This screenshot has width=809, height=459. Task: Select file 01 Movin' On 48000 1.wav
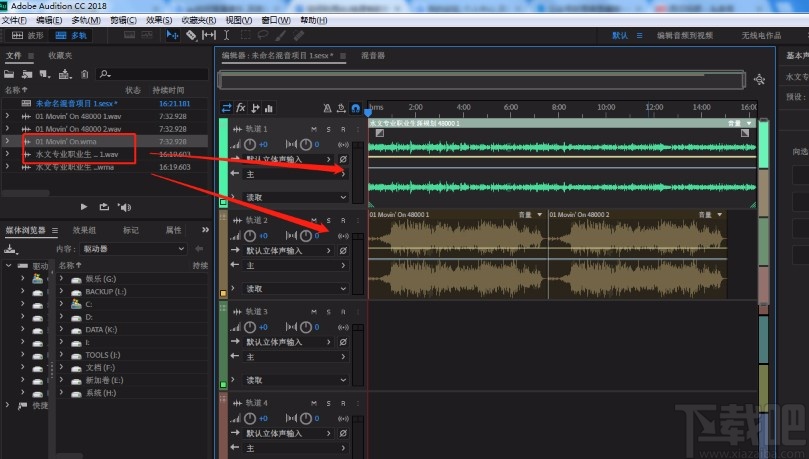(x=78, y=115)
